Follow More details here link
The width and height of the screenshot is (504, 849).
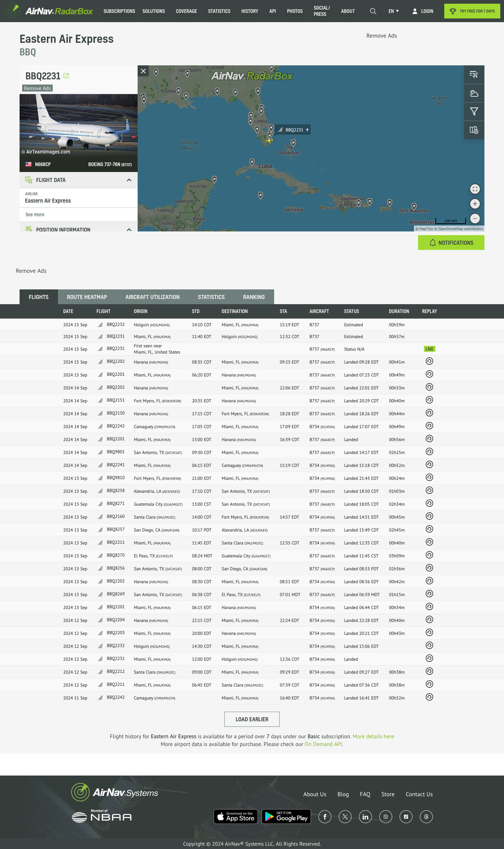pyautogui.click(x=373, y=736)
